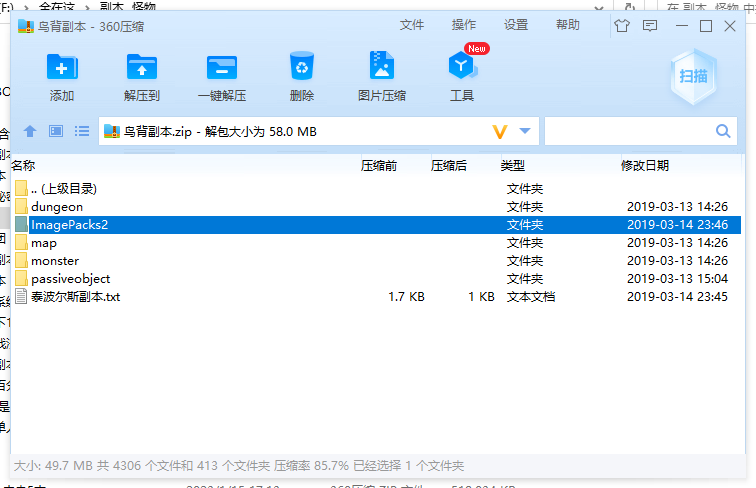Screen dimensions: 756x488
Task: Click the search magnifier icon
Action: click(723, 131)
